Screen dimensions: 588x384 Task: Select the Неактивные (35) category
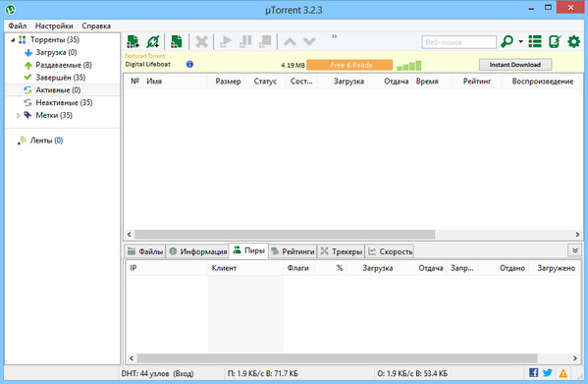point(64,103)
